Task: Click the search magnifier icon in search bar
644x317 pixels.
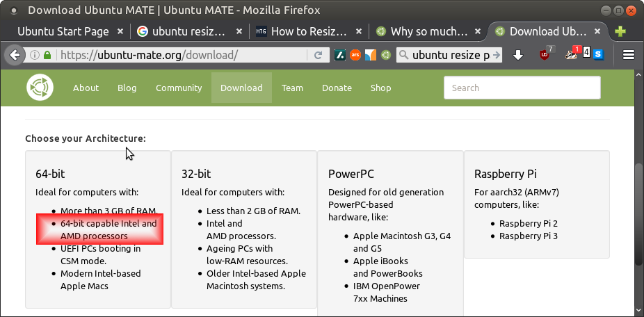Action: [x=404, y=55]
